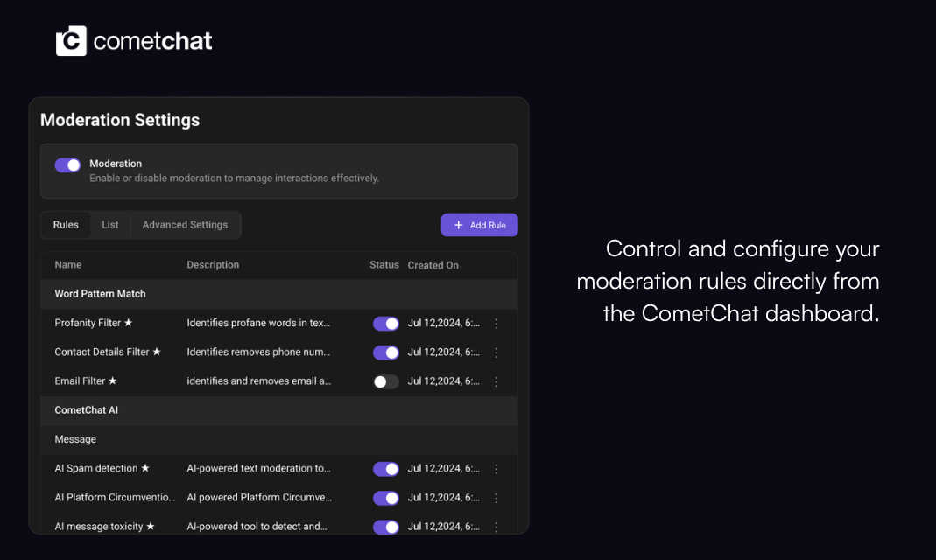
Task: Open more options for Contact Details Filter
Action: pos(496,353)
